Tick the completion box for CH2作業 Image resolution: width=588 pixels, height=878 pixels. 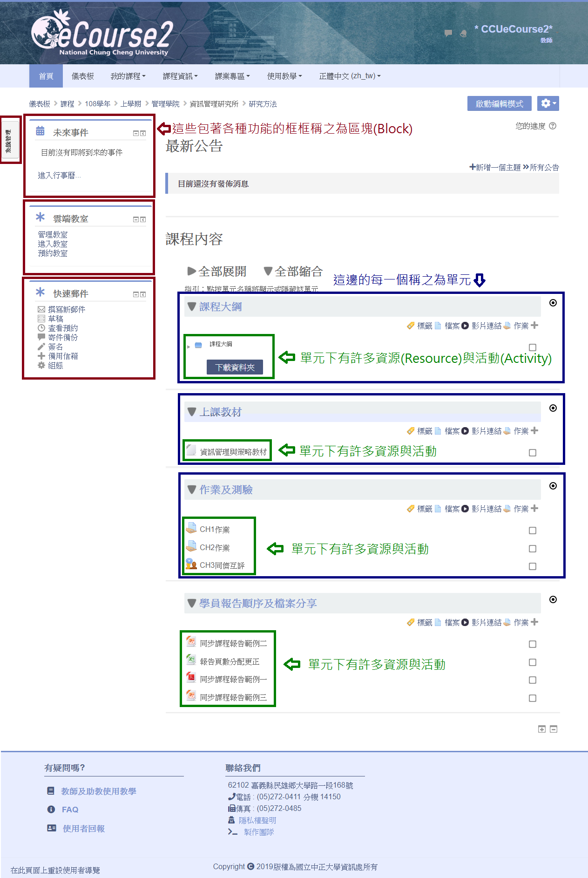(x=533, y=549)
